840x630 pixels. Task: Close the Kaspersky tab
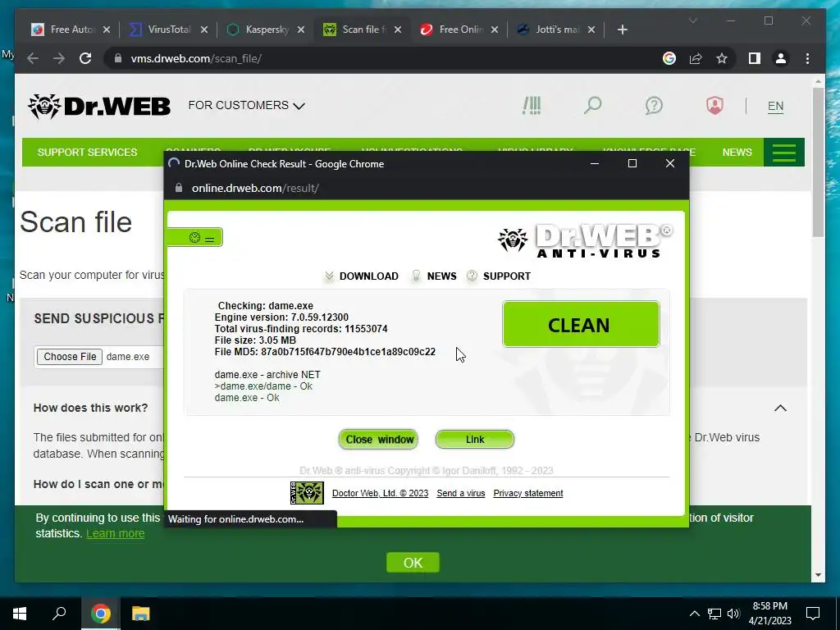coord(301,30)
